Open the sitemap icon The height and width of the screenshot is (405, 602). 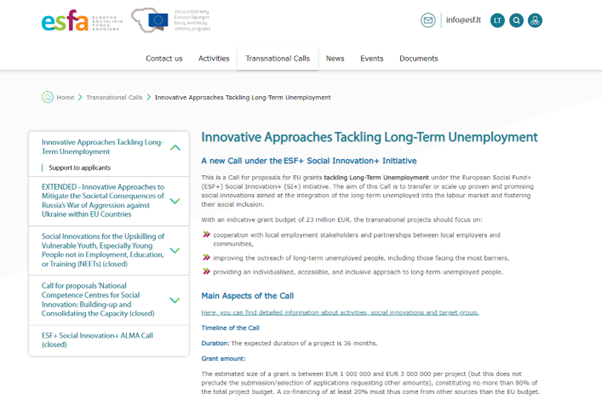(535, 20)
